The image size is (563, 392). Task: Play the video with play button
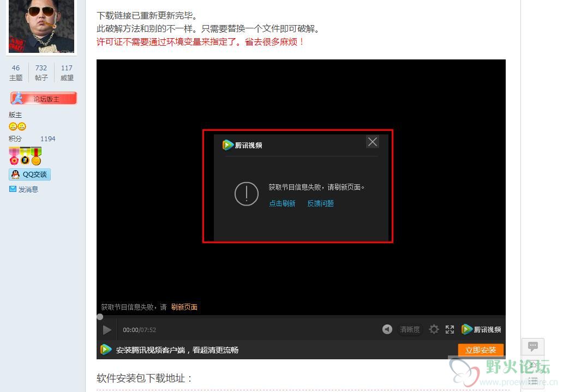point(107,330)
